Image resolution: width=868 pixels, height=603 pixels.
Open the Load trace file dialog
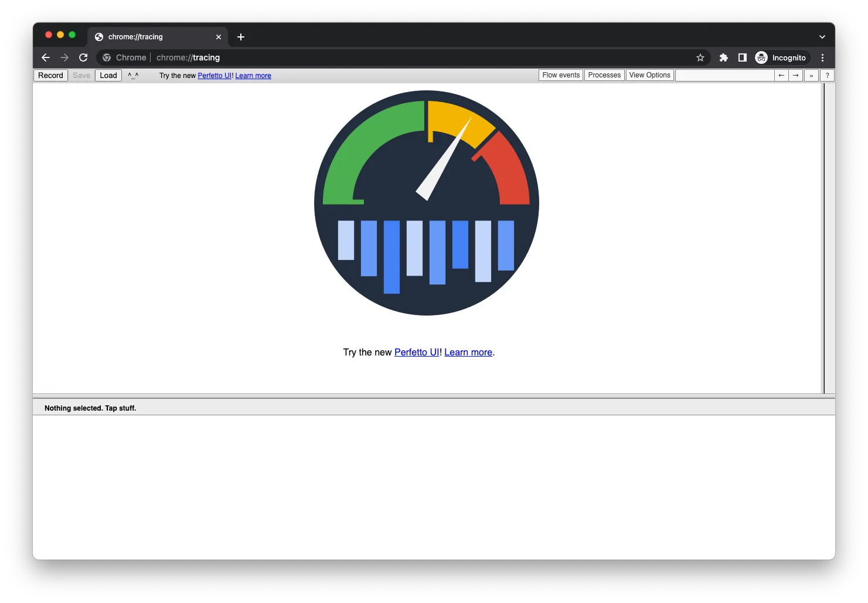pyautogui.click(x=108, y=75)
